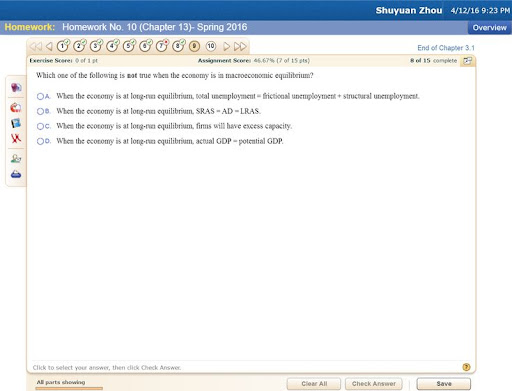Open question 5 in navigator
512x391 pixels.
129,46
